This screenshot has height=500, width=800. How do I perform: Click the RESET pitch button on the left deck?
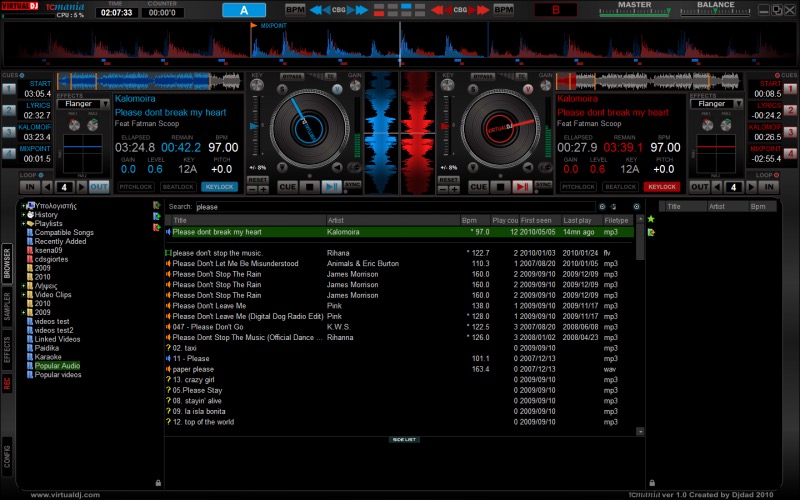point(257,179)
